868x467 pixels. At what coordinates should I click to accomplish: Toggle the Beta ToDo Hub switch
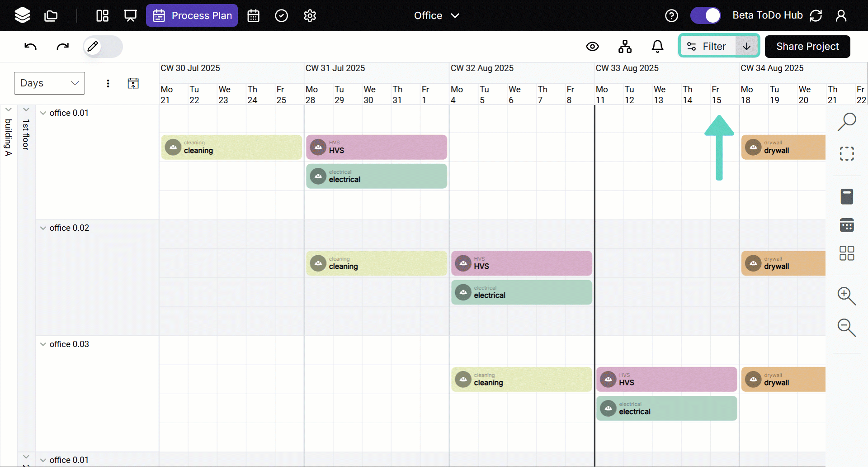706,15
